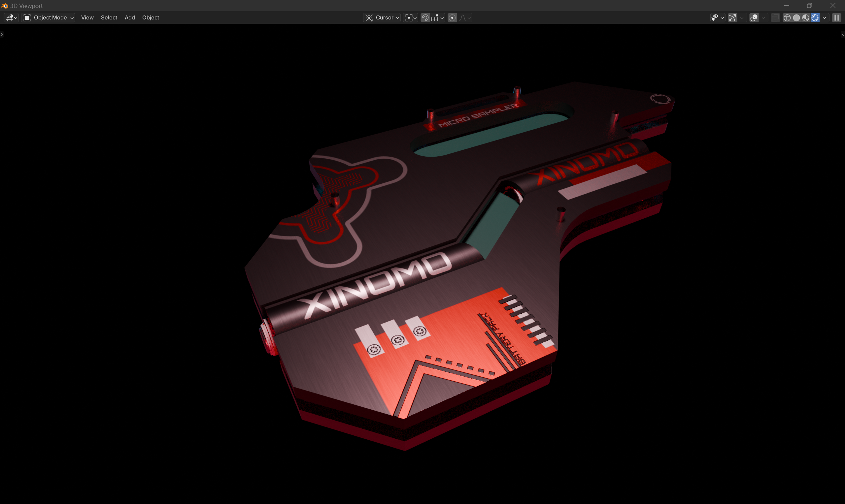This screenshot has width=845, height=504.
Task: Open the Add menu
Action: [x=130, y=18]
